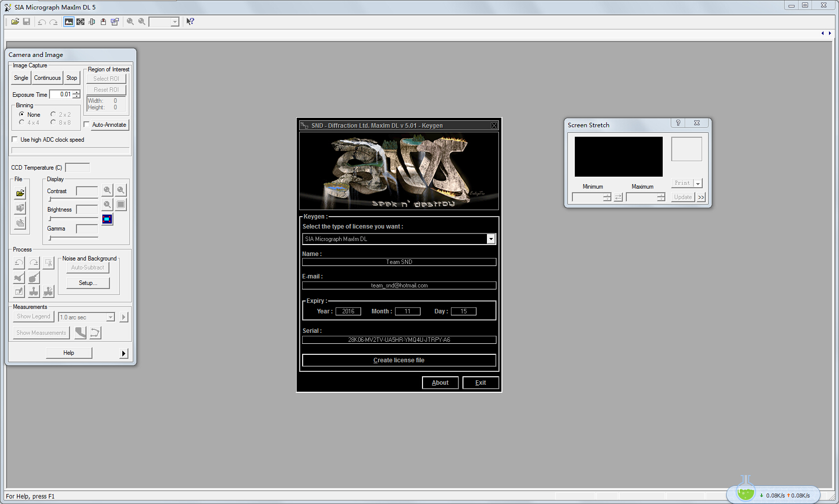Open the crosshair target toolbar icon

click(80, 22)
